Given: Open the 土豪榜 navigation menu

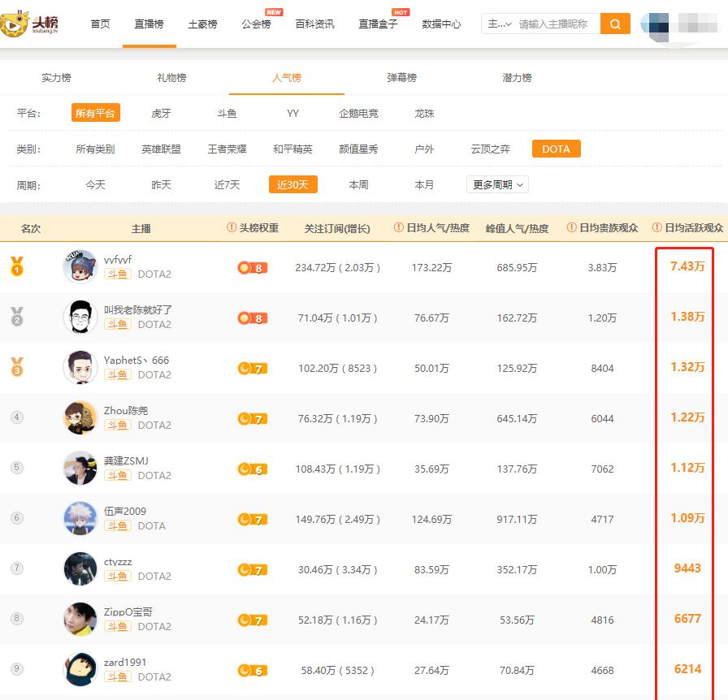Looking at the screenshot, I should [x=202, y=24].
